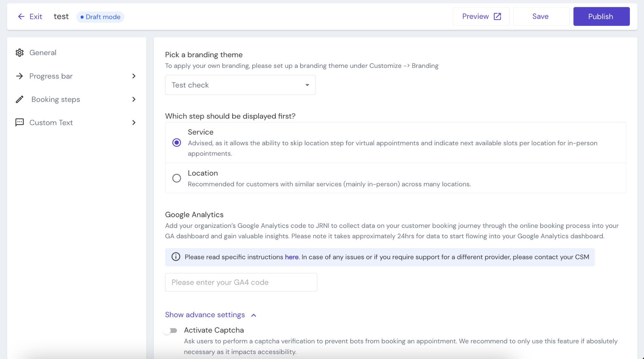Click the Exit link
Image resolution: width=644 pixels, height=359 pixels.
(x=30, y=17)
